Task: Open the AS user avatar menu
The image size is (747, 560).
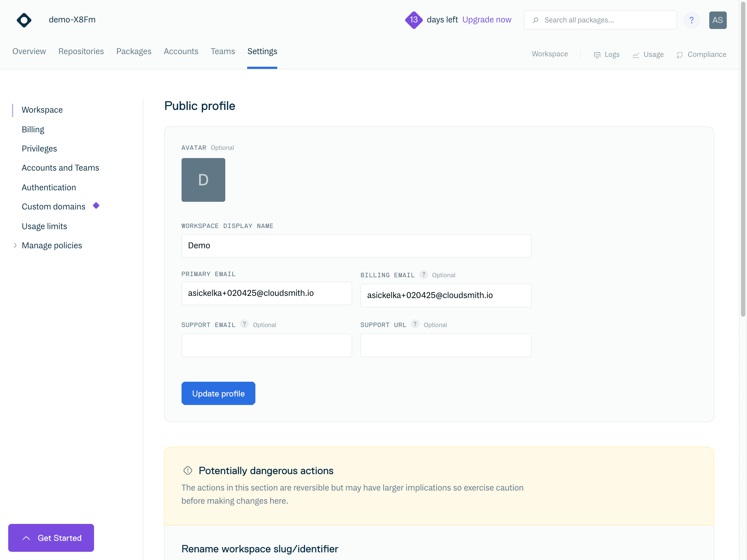Action: coord(717,20)
